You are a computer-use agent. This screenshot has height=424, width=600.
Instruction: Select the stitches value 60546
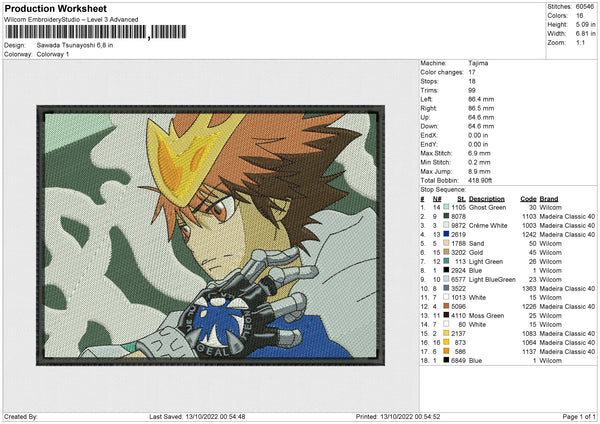585,7
